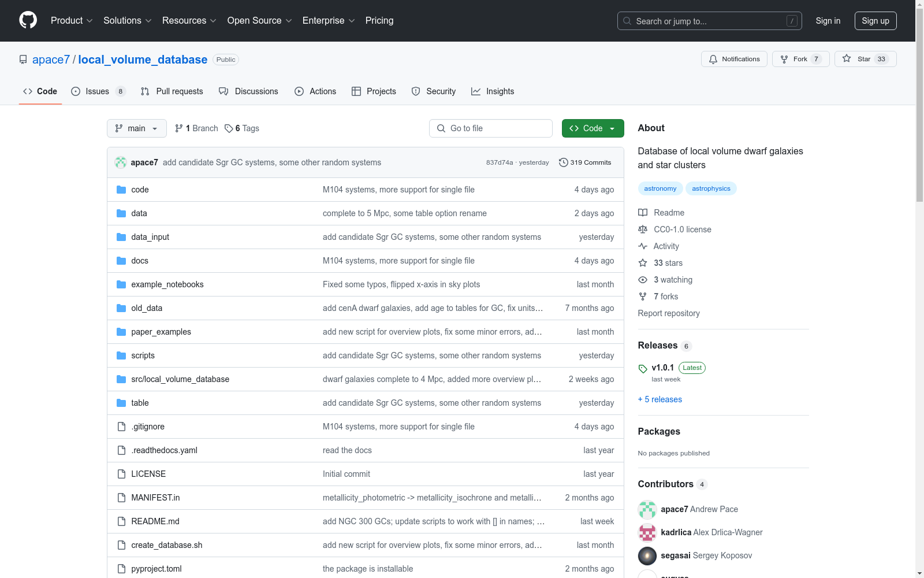Open the apace7 owner profile link

coord(51,60)
